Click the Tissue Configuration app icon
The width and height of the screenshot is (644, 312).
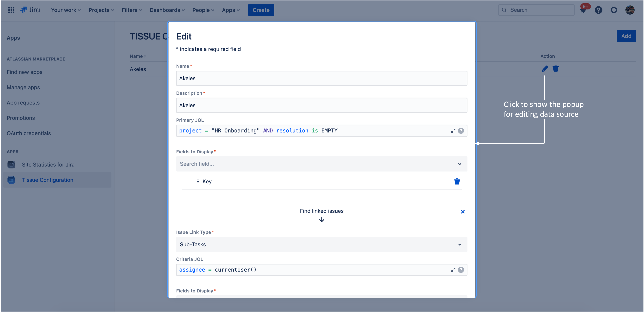[11, 180]
